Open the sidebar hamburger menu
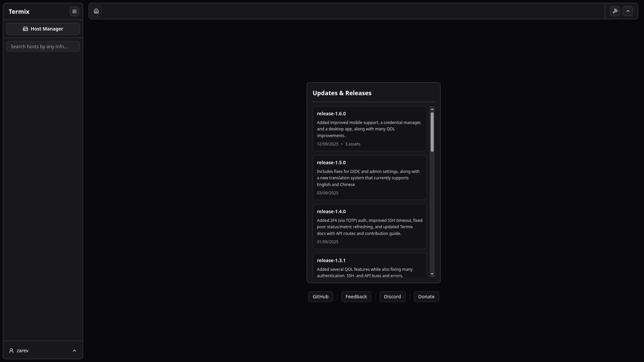 (x=74, y=11)
